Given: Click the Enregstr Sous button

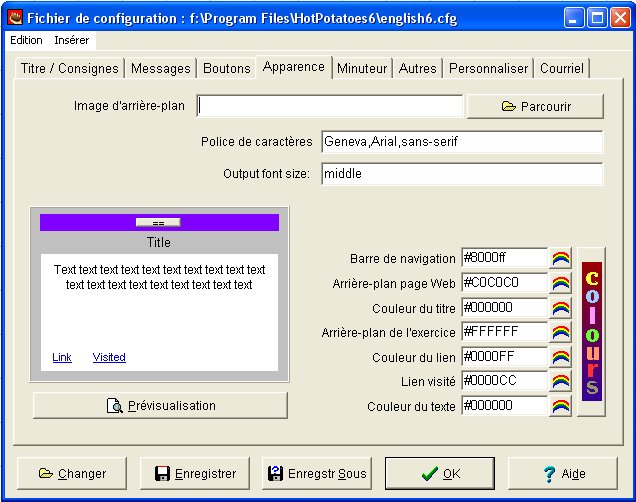Looking at the screenshot, I should pos(317,474).
